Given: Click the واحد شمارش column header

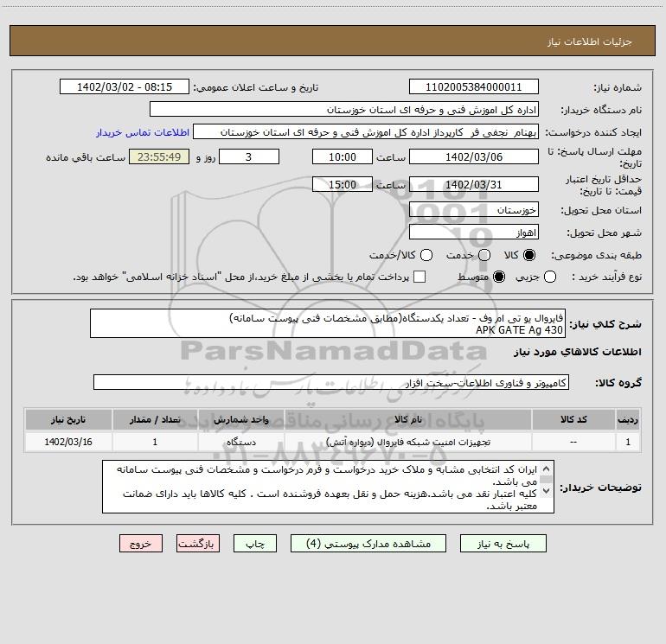Looking at the screenshot, I should click(x=240, y=419).
